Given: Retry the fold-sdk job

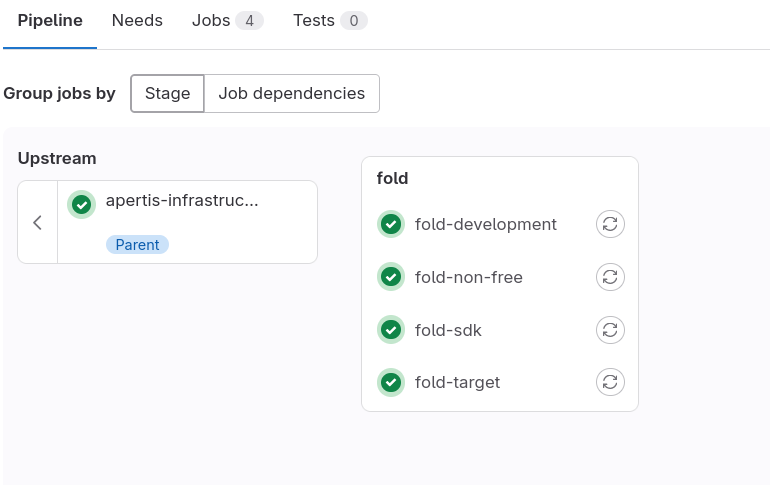Looking at the screenshot, I should point(610,330).
